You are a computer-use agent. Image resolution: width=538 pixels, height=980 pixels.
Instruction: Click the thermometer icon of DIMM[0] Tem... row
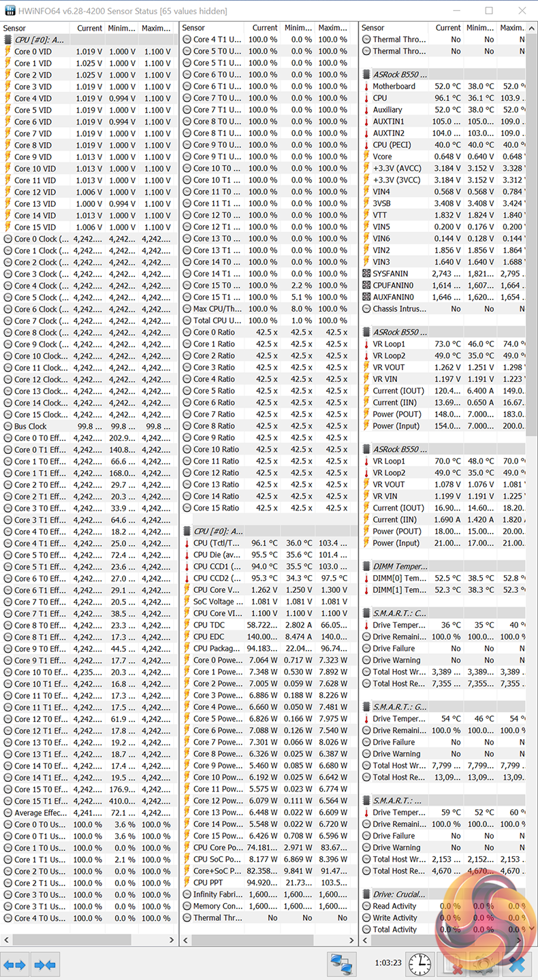coord(366,578)
